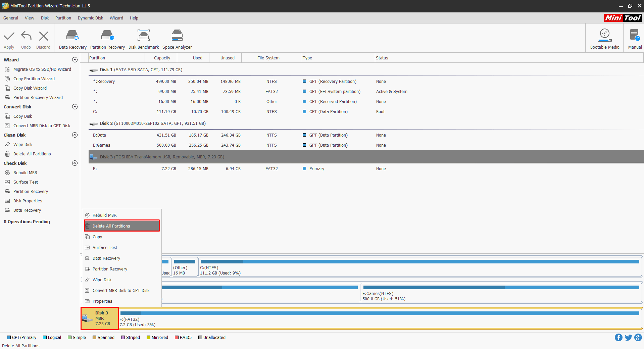This screenshot has height=349, width=644.
Task: Collapse the Convert Disk sidebar section
Action: pyautogui.click(x=75, y=107)
